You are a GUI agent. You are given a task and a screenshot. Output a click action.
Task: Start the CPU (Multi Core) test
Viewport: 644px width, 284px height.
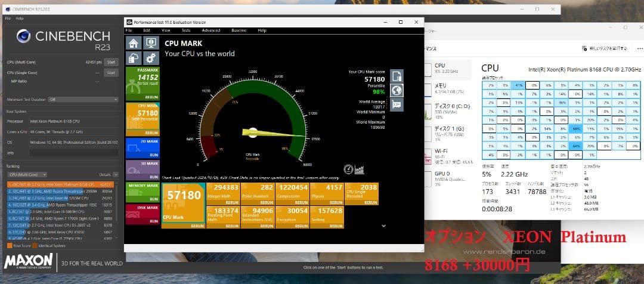pos(111,62)
